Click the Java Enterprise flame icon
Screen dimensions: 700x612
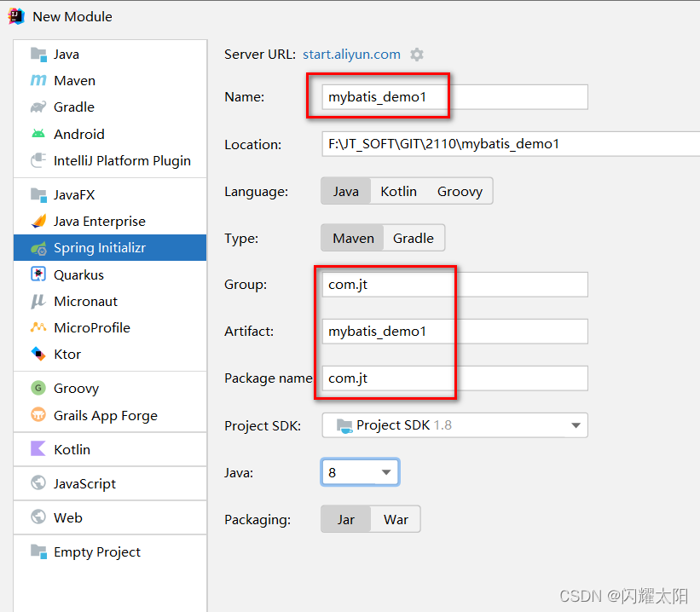38,222
